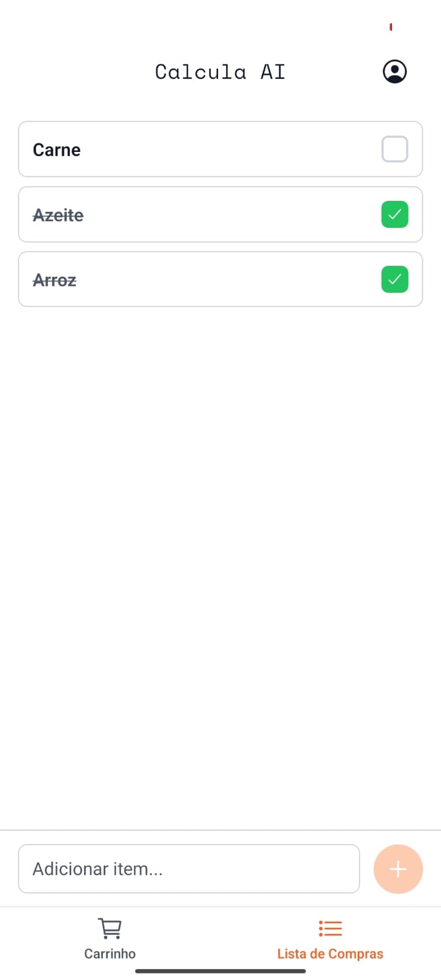
Task: Uncheck the green Azeite checkbox
Action: click(x=394, y=214)
